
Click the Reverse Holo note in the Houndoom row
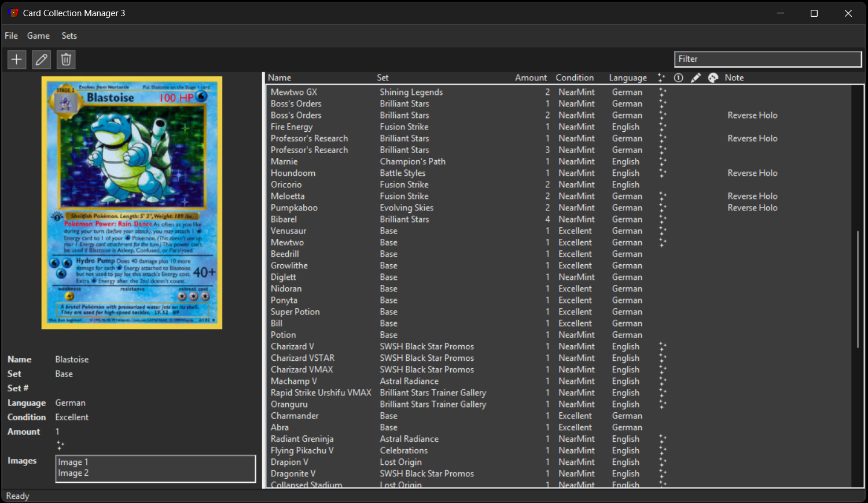pos(752,173)
